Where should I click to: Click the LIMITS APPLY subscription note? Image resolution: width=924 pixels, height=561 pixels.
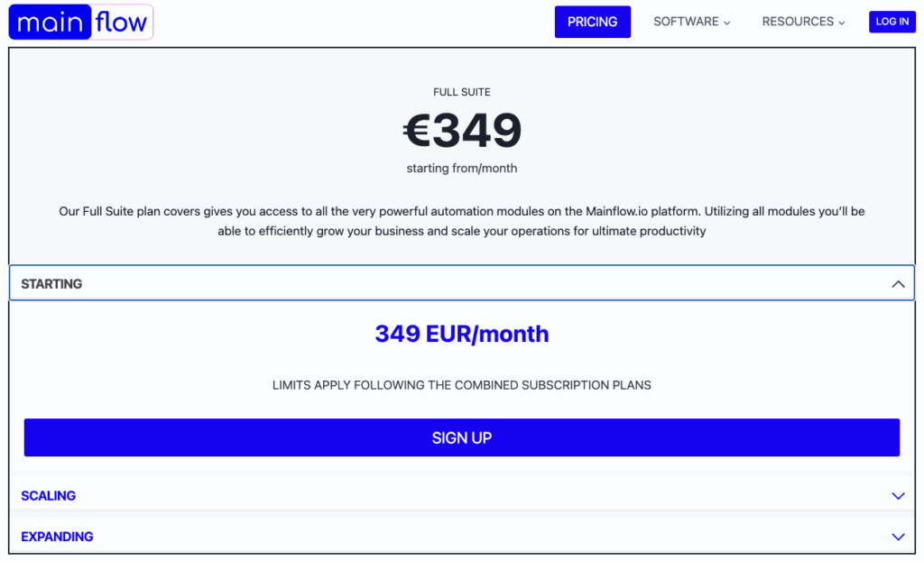[x=462, y=385]
